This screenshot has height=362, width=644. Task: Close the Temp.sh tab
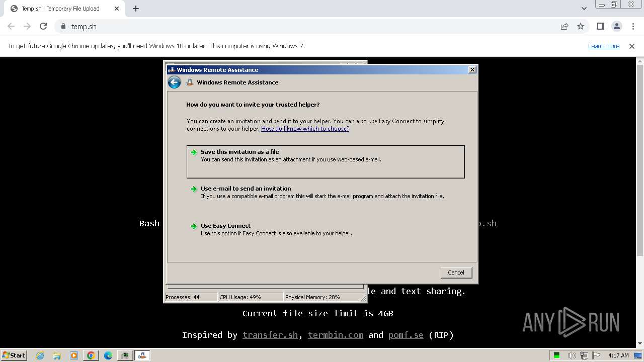coord(117,9)
